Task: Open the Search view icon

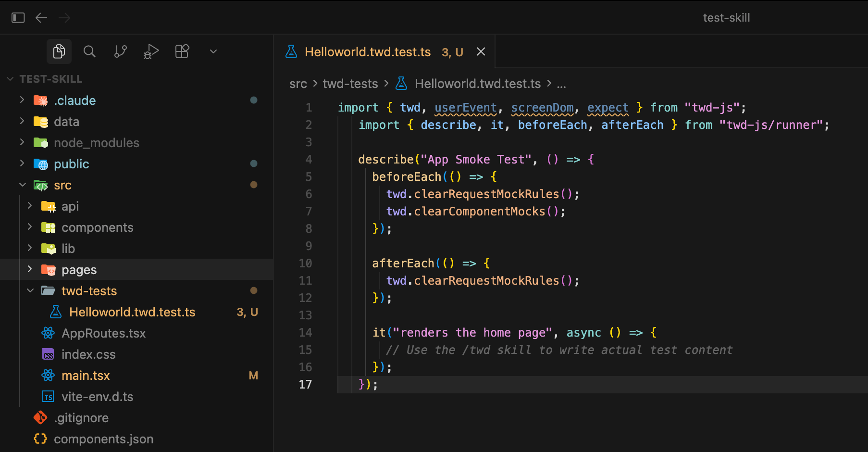Action: pos(89,51)
